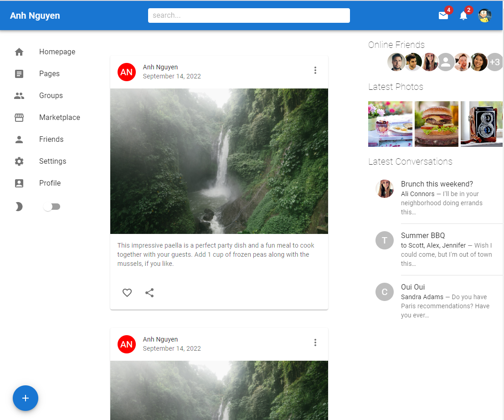504x420 pixels.
Task: Expand the +3 more online friends
Action: pyautogui.click(x=494, y=62)
